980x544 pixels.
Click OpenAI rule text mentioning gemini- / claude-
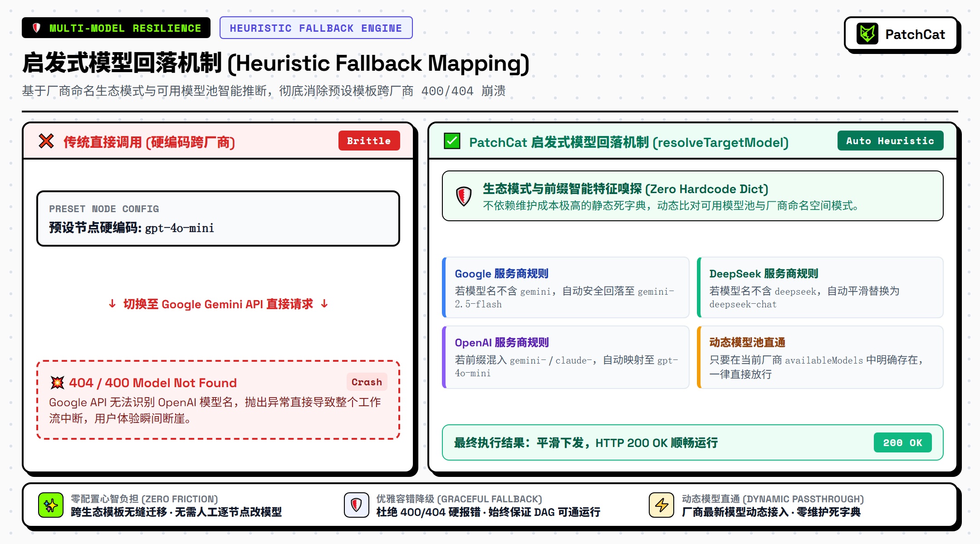tap(566, 366)
